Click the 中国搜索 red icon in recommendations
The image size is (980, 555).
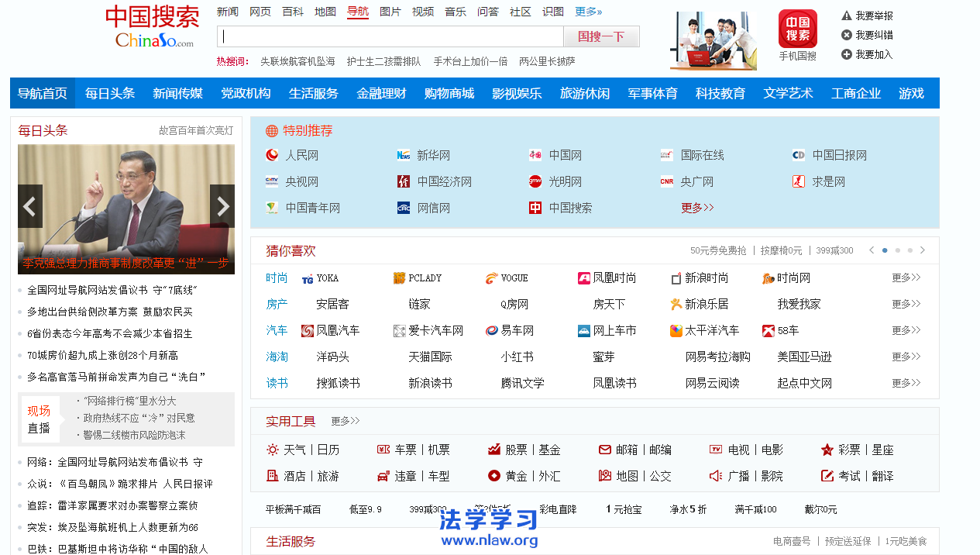pos(535,208)
